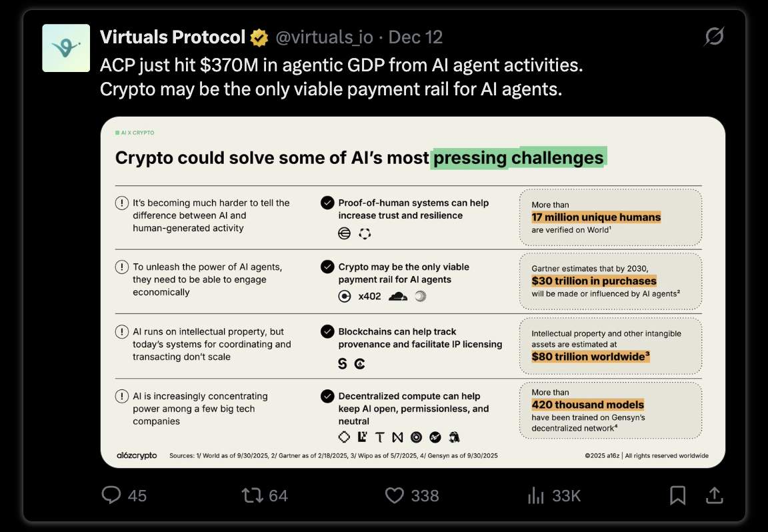Click the repost arrows icon

pos(252,495)
